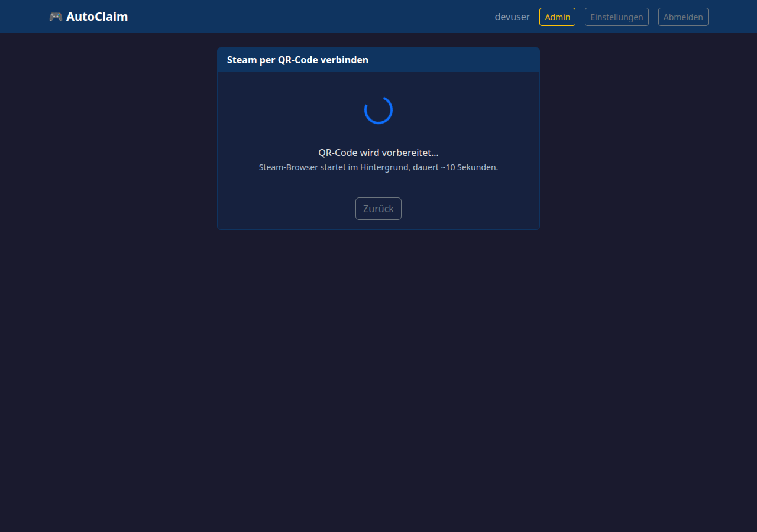Click the Steam-Browser startet im Hintergrund note
Screen dimensions: 757x532
(378, 167)
